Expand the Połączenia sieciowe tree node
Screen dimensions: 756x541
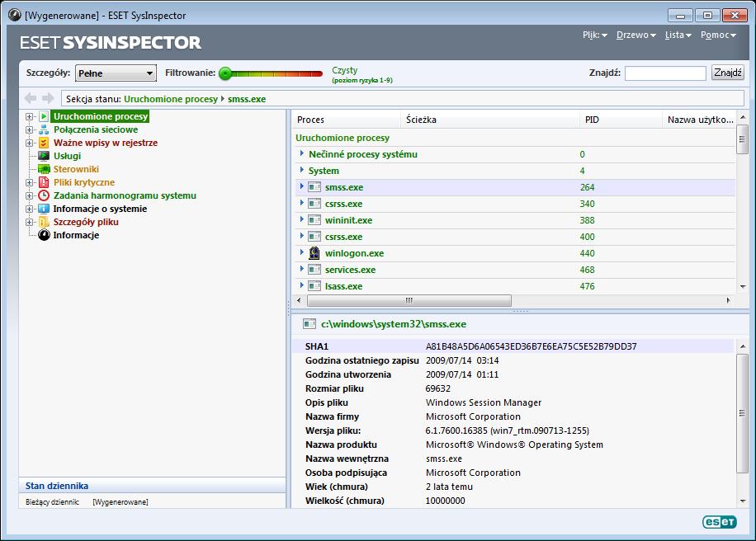click(x=30, y=130)
